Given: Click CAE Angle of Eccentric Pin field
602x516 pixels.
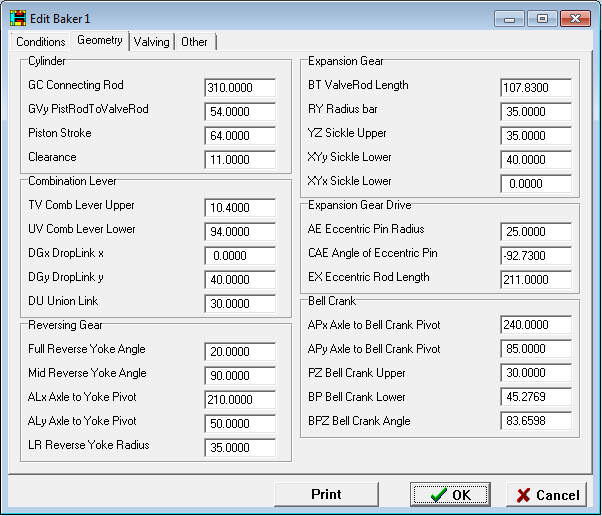Looking at the screenshot, I should click(x=535, y=256).
